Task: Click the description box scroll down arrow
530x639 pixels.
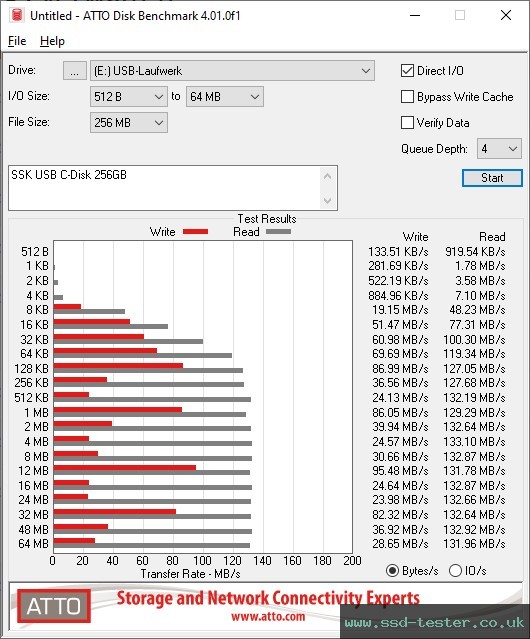Action: [328, 200]
